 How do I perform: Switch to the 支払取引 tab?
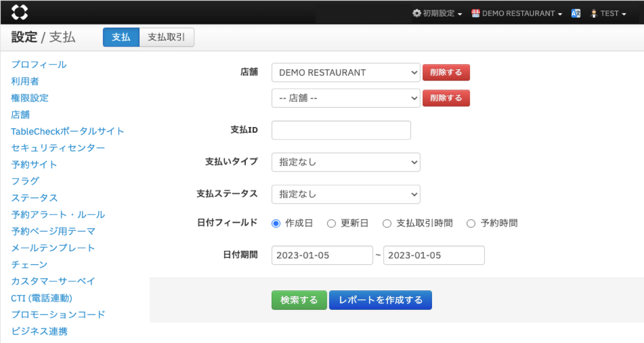tap(166, 38)
